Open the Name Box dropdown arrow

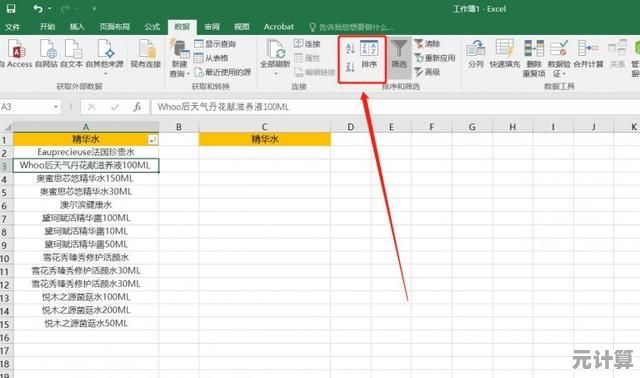click(x=56, y=107)
